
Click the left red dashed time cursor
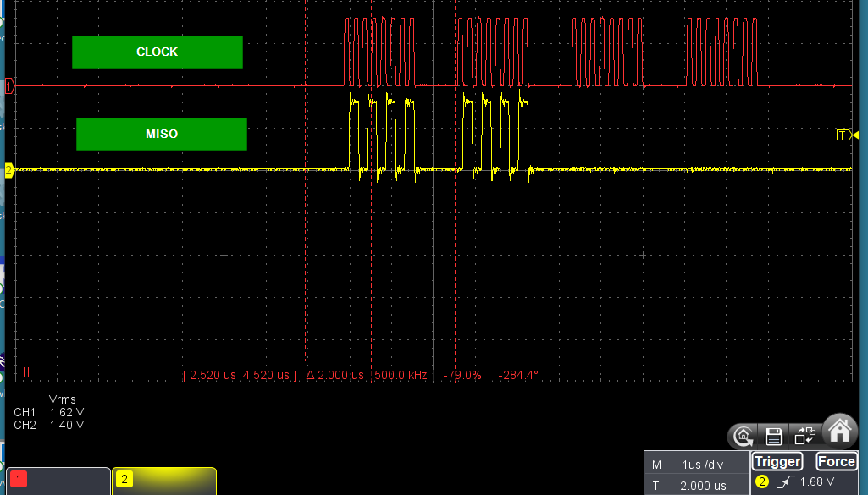306,212
